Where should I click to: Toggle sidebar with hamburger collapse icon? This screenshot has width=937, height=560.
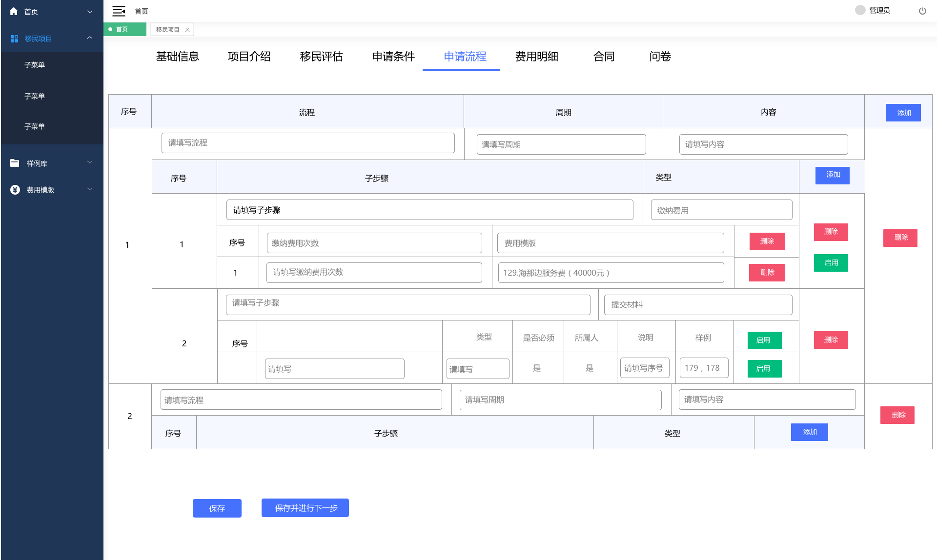pyautogui.click(x=119, y=11)
